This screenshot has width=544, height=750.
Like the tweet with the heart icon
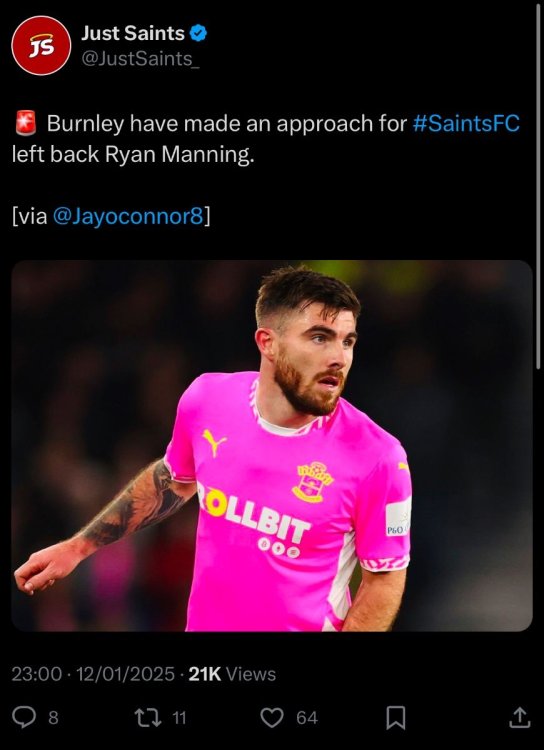[x=272, y=717]
